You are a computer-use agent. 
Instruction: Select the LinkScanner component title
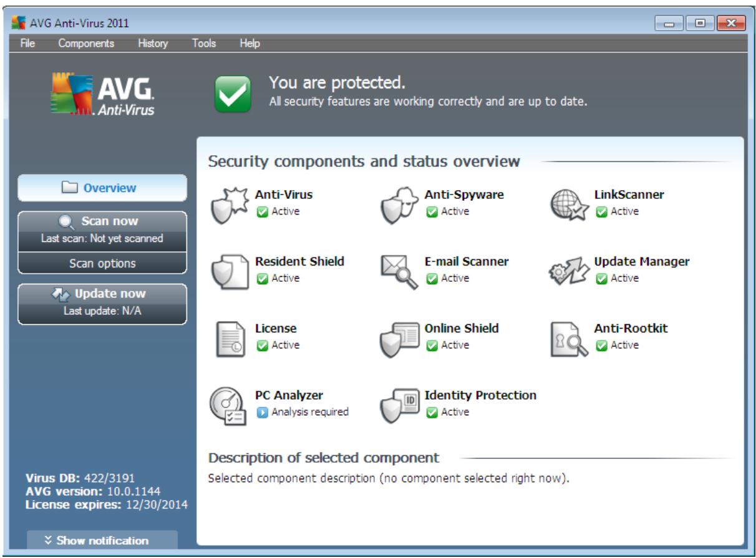[x=629, y=194]
